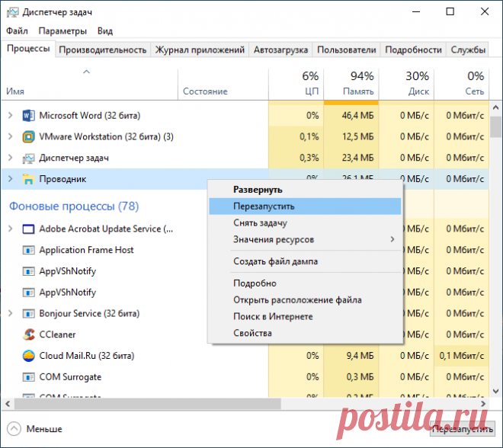
Task: Expand the Диспетчер задач process row
Action: click(10, 158)
